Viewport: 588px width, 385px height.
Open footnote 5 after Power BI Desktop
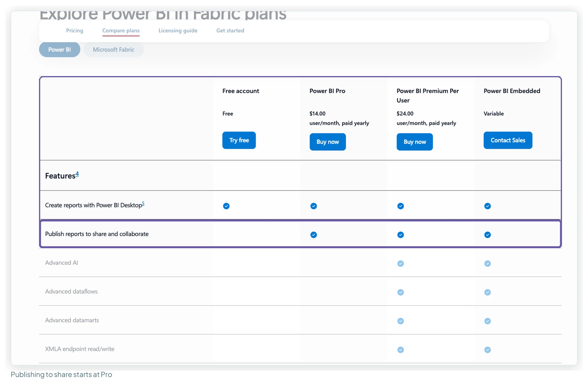tap(143, 204)
